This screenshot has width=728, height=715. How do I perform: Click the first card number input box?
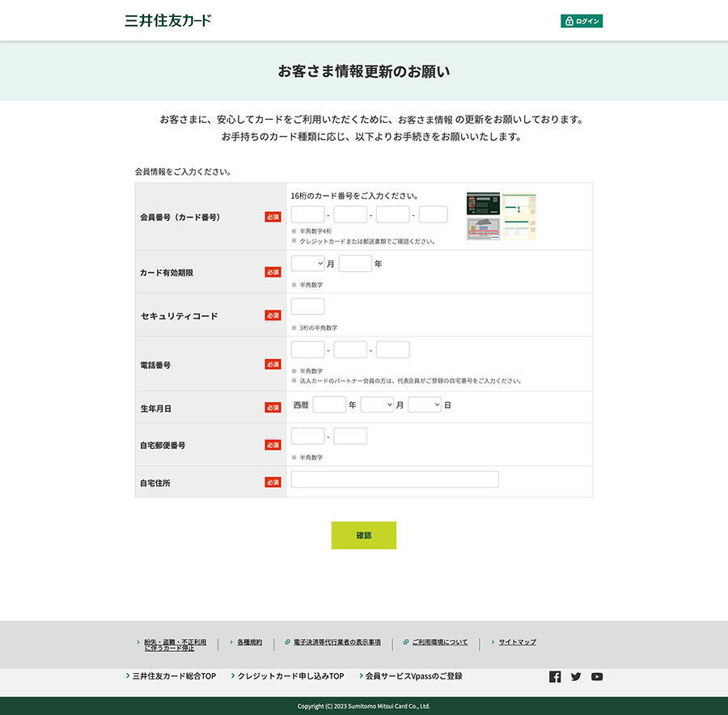pos(307,214)
